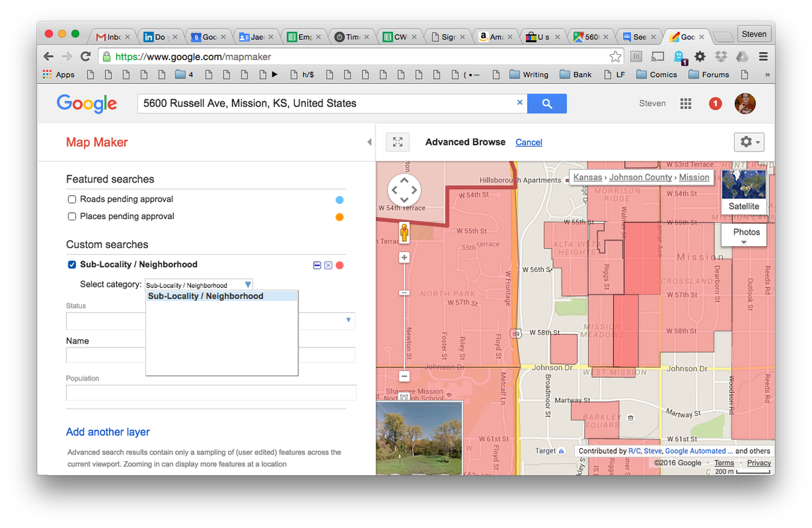Toggle the fullscreen map button
Viewport: 812px width, 528px height.
coord(398,142)
